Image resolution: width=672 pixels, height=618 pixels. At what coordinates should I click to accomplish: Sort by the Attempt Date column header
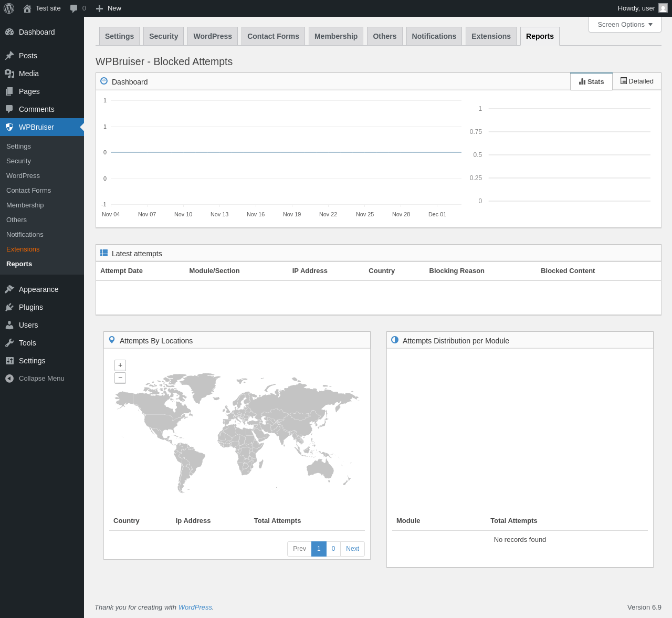tap(121, 271)
